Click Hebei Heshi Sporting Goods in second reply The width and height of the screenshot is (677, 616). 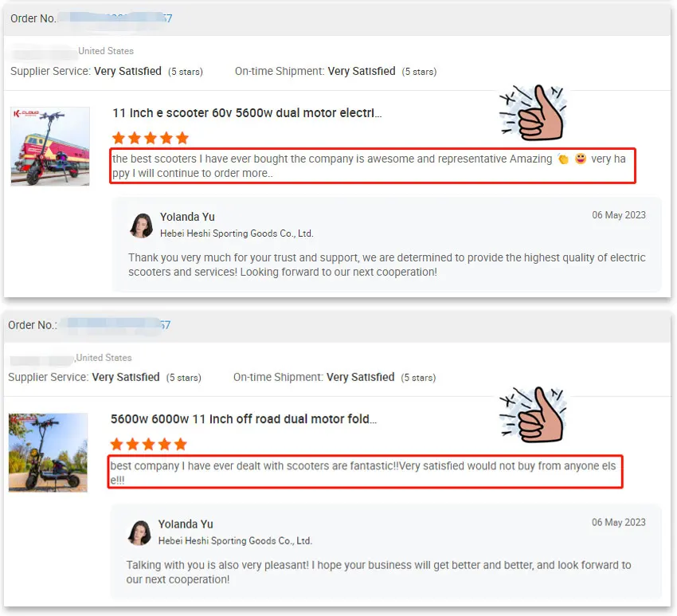point(235,541)
